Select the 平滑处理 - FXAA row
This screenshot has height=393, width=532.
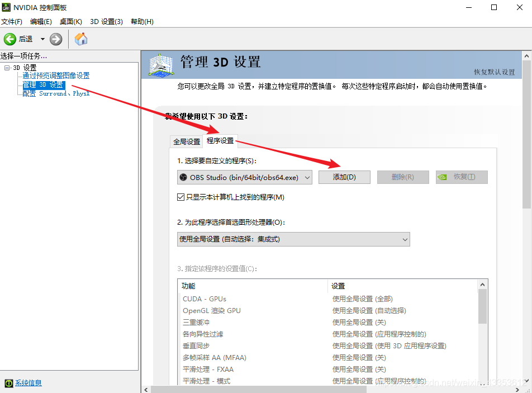327,370
